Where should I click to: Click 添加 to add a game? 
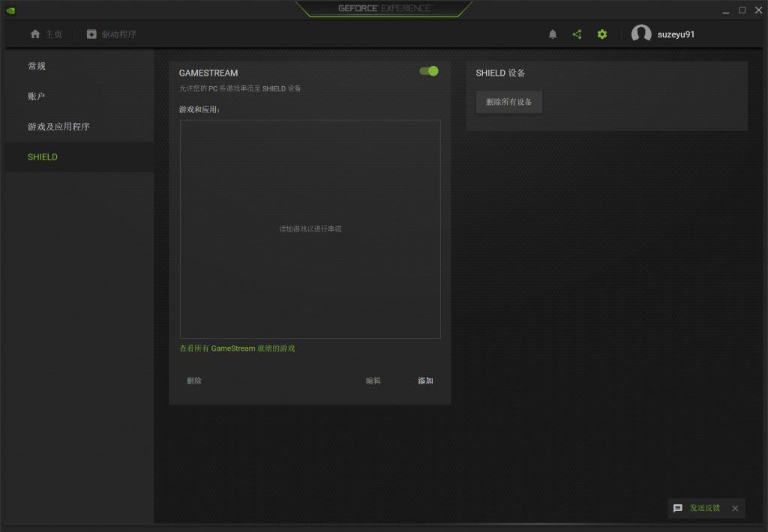point(424,381)
